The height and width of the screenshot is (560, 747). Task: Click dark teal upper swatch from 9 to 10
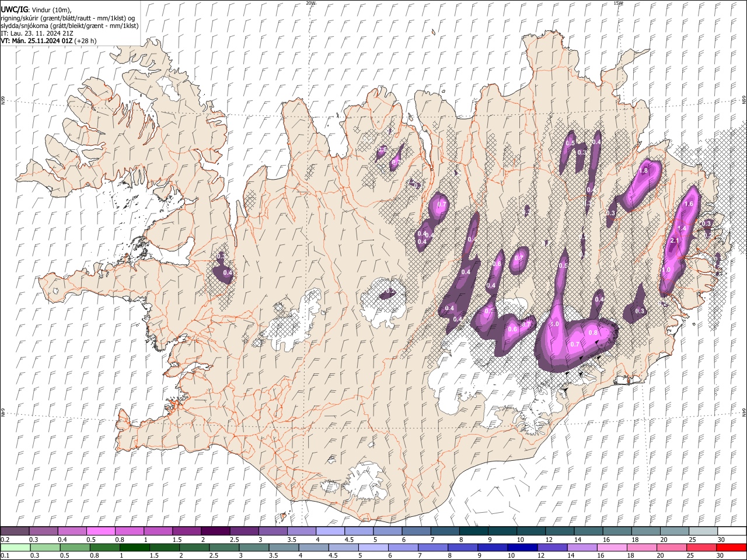502,531
